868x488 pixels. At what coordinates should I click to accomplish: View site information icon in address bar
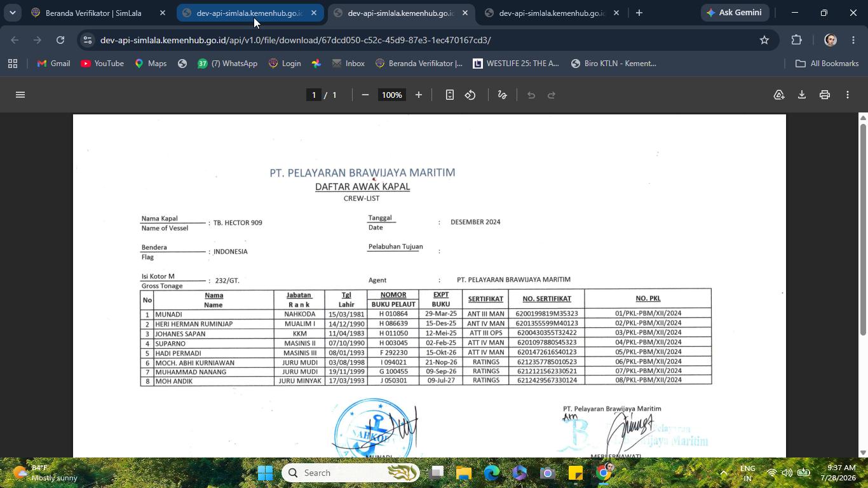pos(88,40)
